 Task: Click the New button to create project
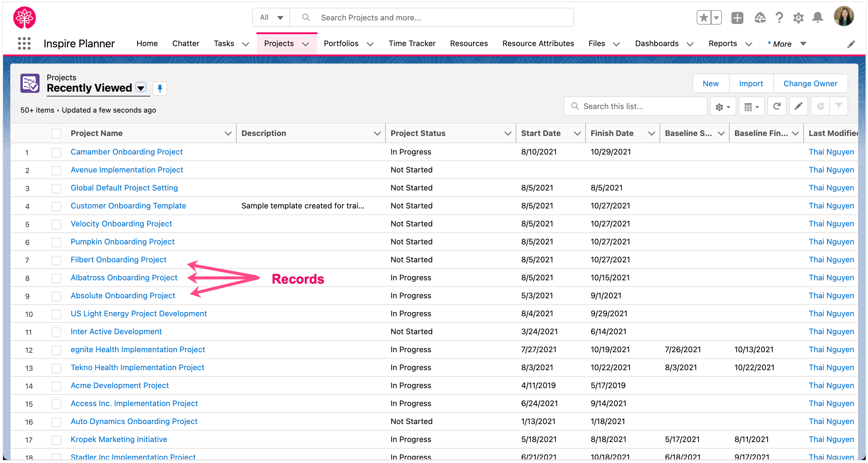click(x=711, y=83)
